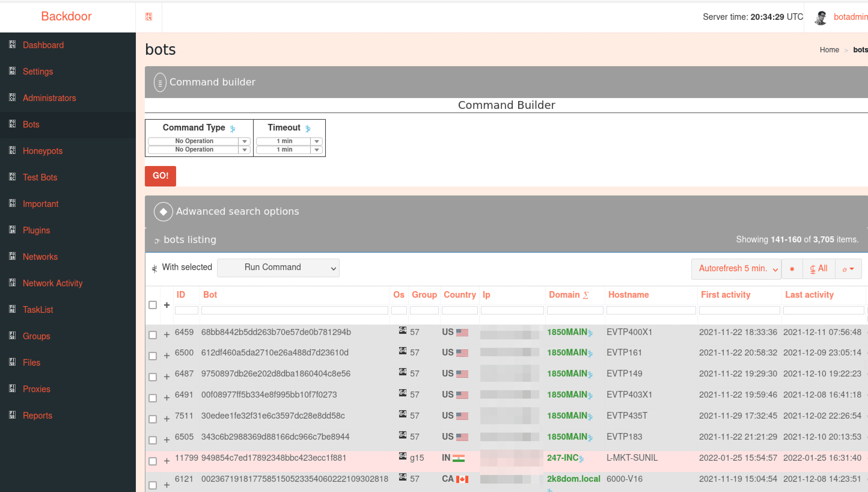Screen dimensions: 868x492
Task: Click the US flag in bot 6487 row
Action: (x=462, y=374)
